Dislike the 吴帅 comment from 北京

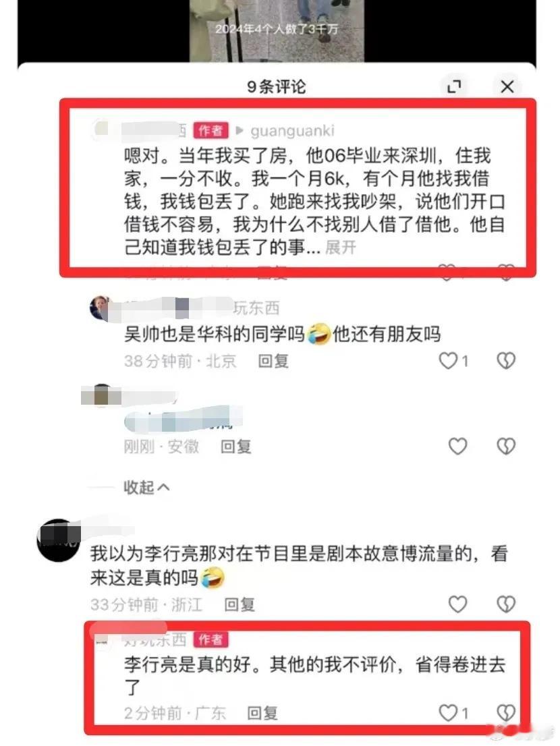(506, 361)
